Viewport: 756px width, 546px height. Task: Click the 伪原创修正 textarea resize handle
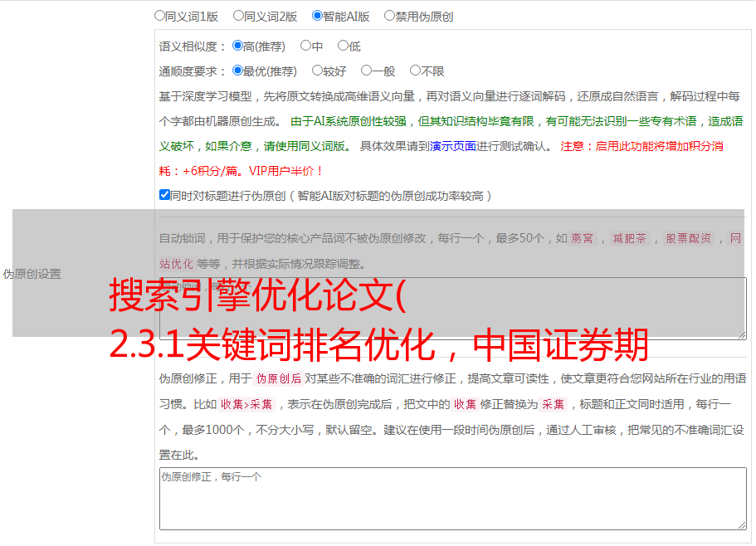742,526
